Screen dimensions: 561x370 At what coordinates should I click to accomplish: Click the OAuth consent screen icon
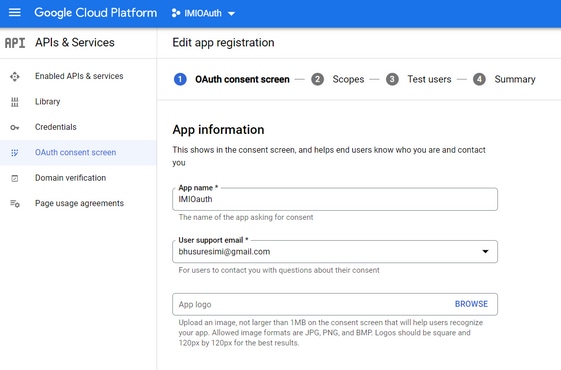15,153
